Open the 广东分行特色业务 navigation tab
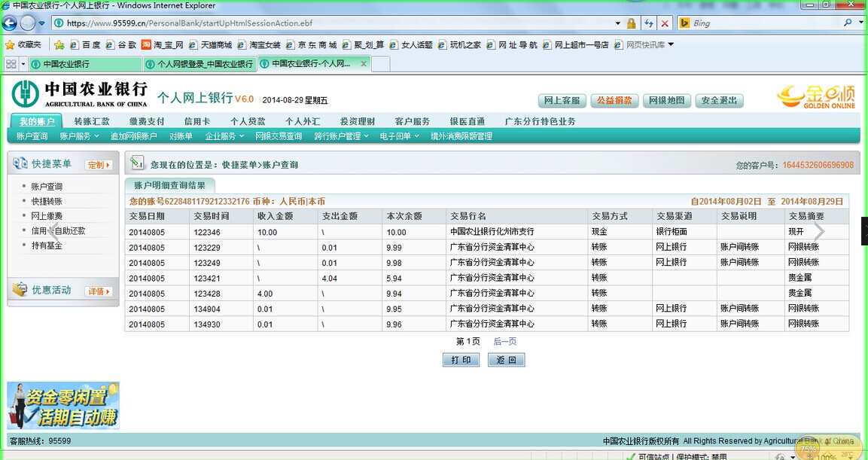 click(540, 122)
